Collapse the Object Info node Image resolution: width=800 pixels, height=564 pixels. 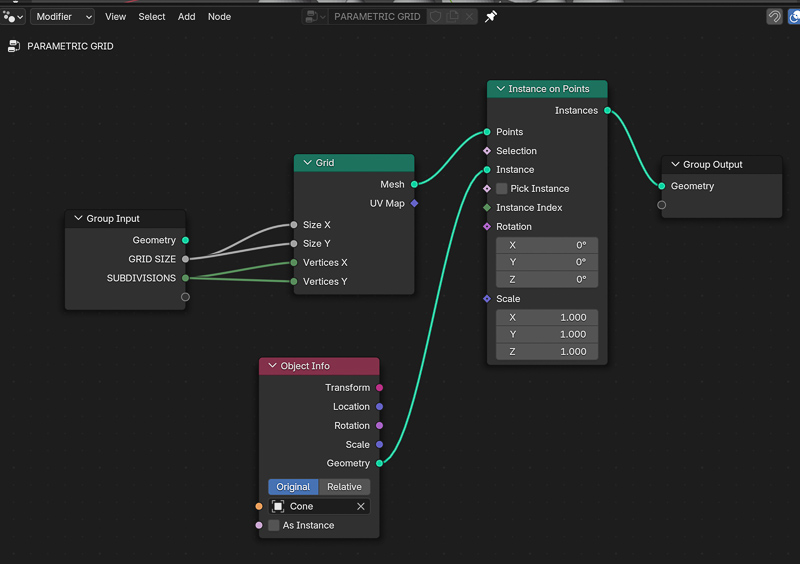point(271,366)
